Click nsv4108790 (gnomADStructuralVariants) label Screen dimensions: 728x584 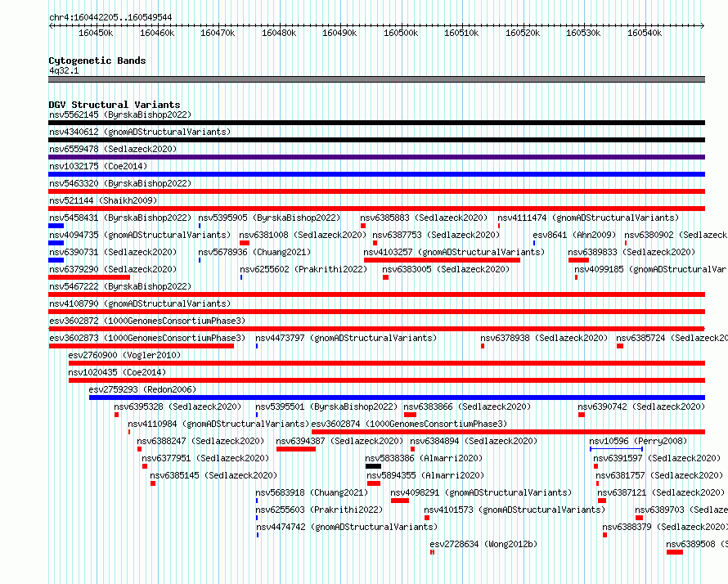coord(140,303)
